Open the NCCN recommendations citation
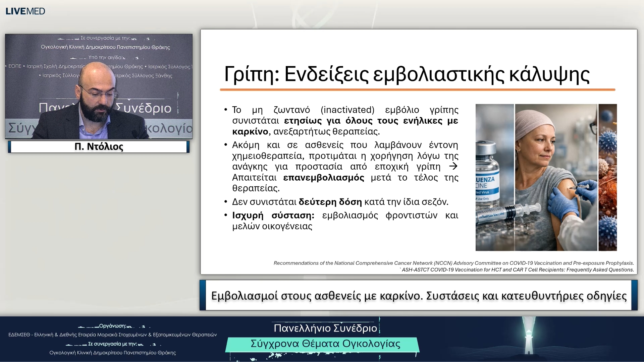 point(453,263)
